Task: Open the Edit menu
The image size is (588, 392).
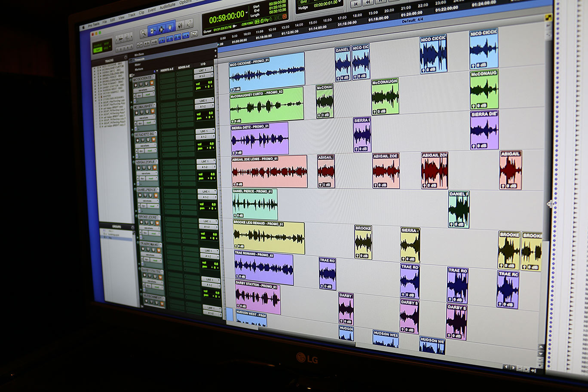Action: pos(112,20)
